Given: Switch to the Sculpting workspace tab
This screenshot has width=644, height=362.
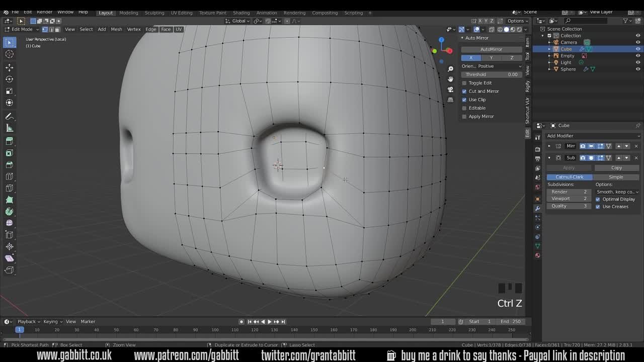Looking at the screenshot, I should point(154,13).
